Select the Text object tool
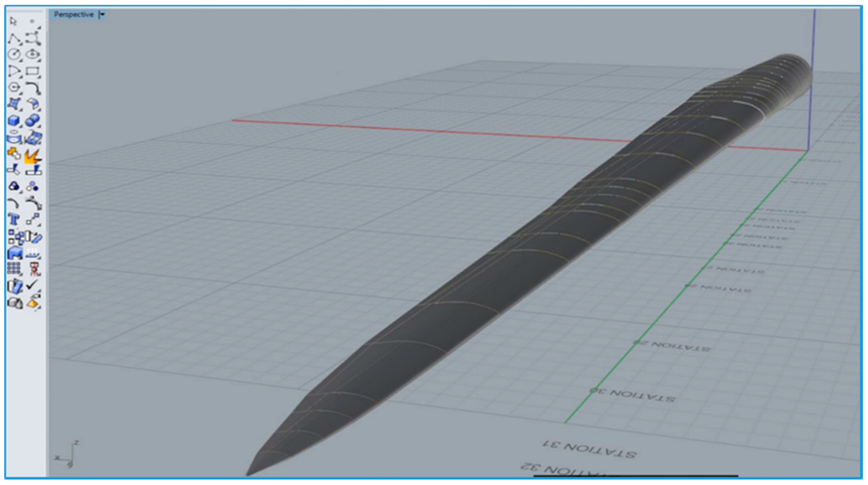Image resolution: width=868 pixels, height=485 pixels. point(14,220)
